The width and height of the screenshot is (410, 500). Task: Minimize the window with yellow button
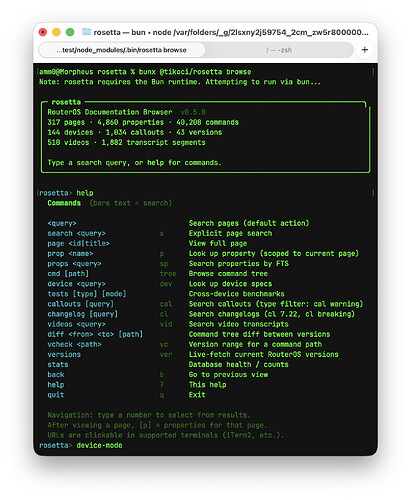coord(56,32)
